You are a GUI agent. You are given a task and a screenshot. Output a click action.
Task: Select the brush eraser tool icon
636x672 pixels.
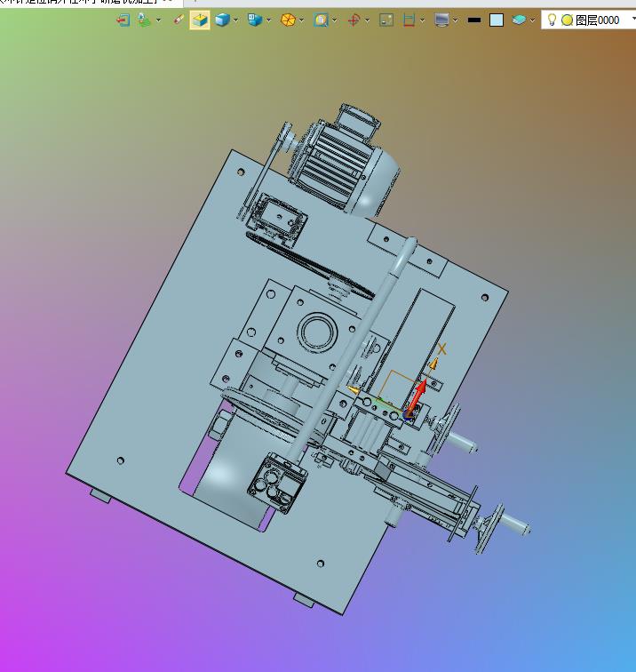[x=179, y=20]
